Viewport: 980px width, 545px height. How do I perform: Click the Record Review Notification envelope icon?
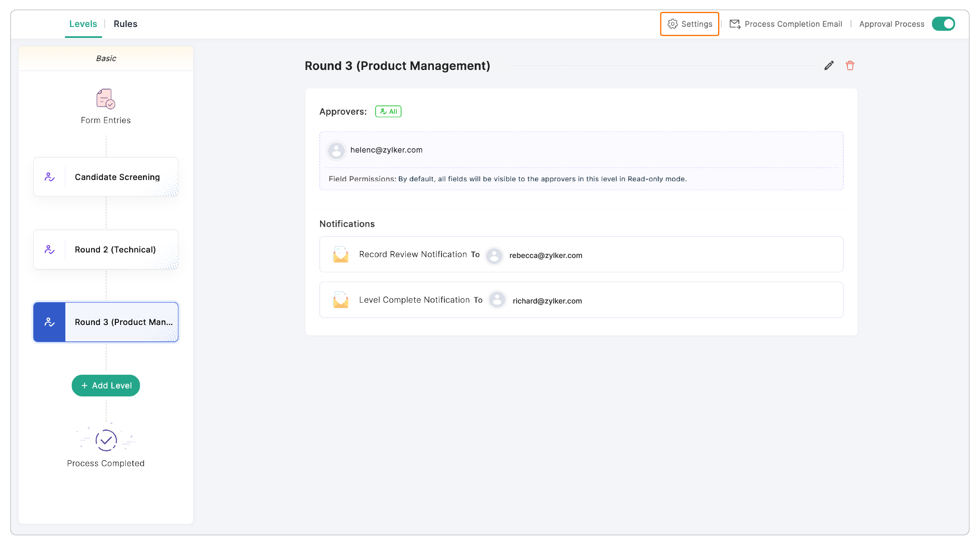point(340,255)
